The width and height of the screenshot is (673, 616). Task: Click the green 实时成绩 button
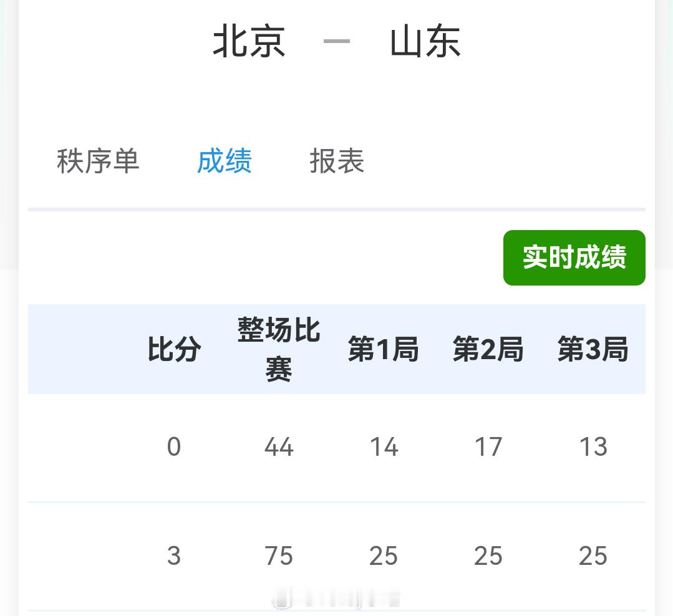(574, 257)
